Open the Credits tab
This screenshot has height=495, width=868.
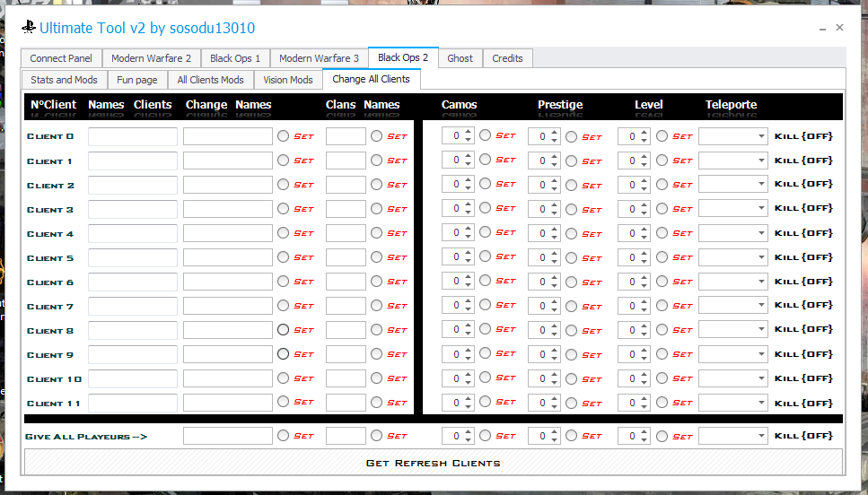click(507, 58)
